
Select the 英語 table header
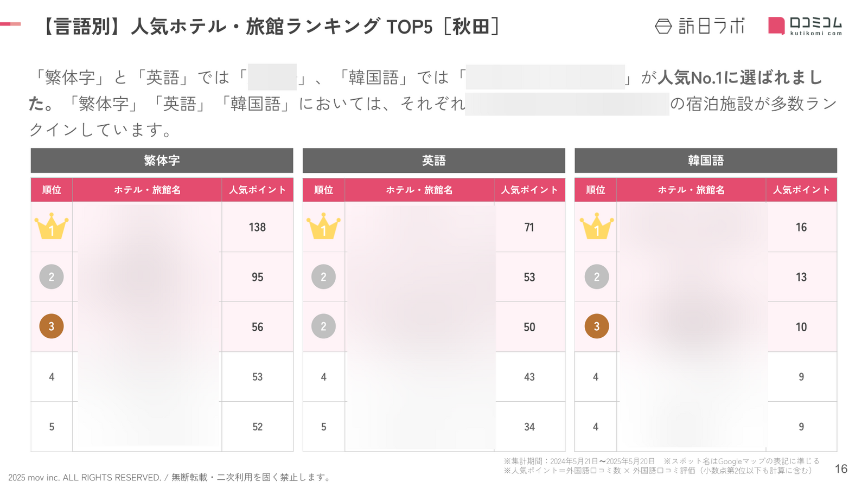click(433, 160)
